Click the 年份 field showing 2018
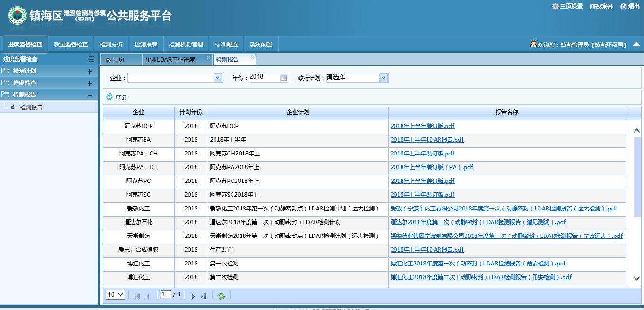This screenshot has width=644, height=310. (x=264, y=78)
